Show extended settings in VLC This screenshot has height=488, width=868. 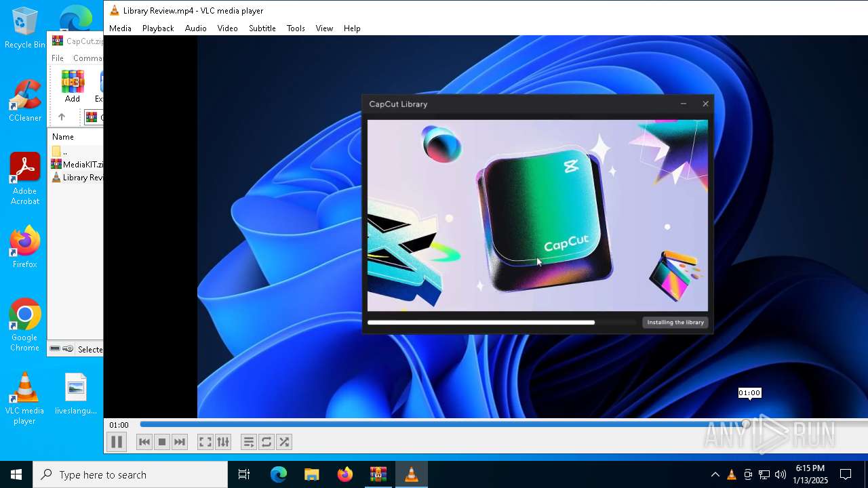tap(223, 442)
